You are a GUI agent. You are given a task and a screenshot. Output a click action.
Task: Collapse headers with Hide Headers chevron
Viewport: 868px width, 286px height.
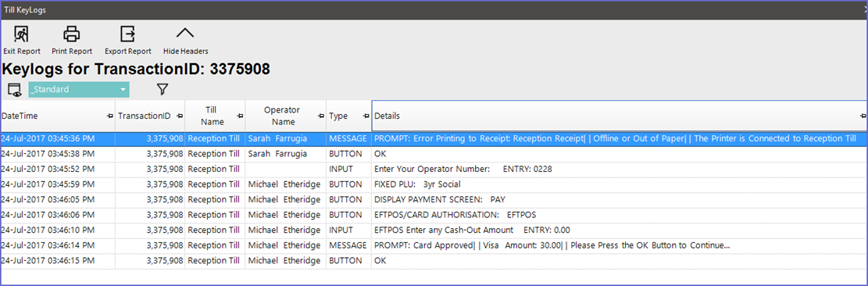click(x=185, y=33)
